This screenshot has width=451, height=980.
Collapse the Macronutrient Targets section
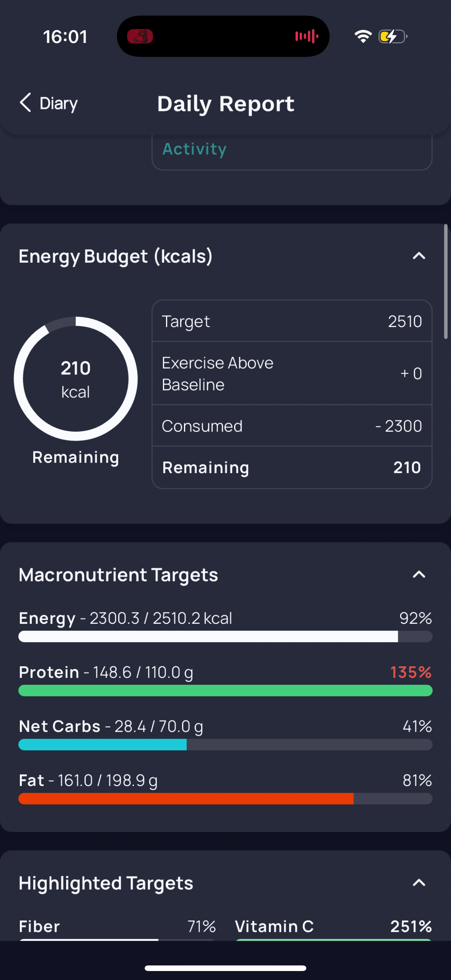tap(418, 574)
